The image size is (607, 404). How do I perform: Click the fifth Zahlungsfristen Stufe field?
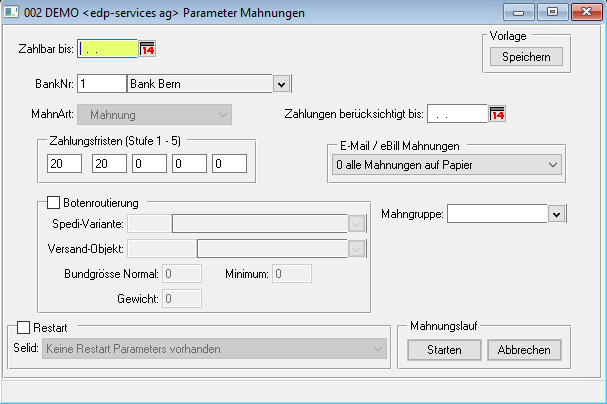click(x=229, y=163)
